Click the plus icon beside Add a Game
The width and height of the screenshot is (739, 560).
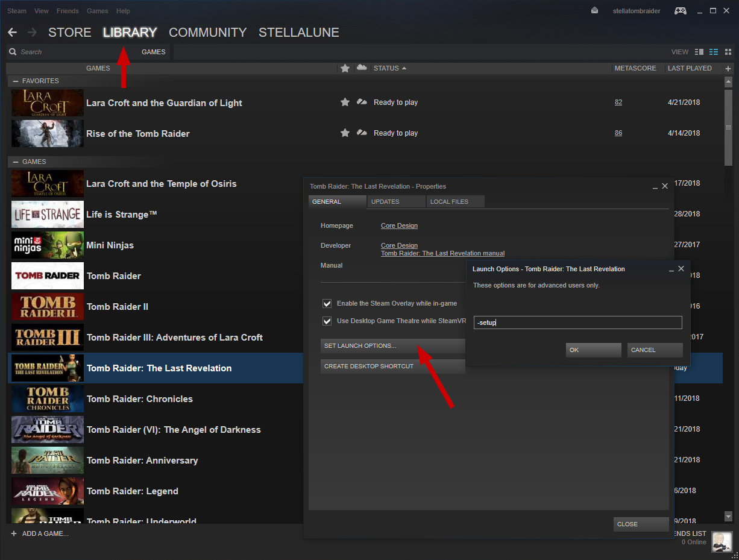point(13,533)
